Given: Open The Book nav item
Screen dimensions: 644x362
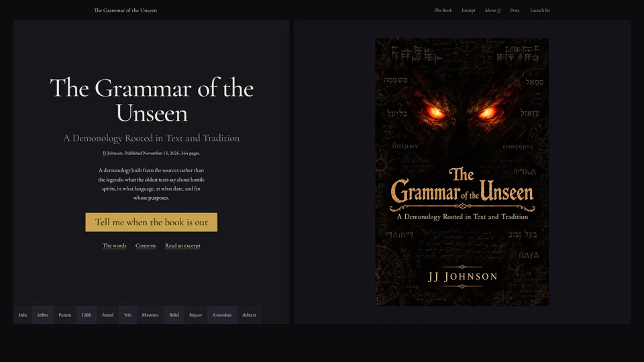Looking at the screenshot, I should (x=443, y=10).
